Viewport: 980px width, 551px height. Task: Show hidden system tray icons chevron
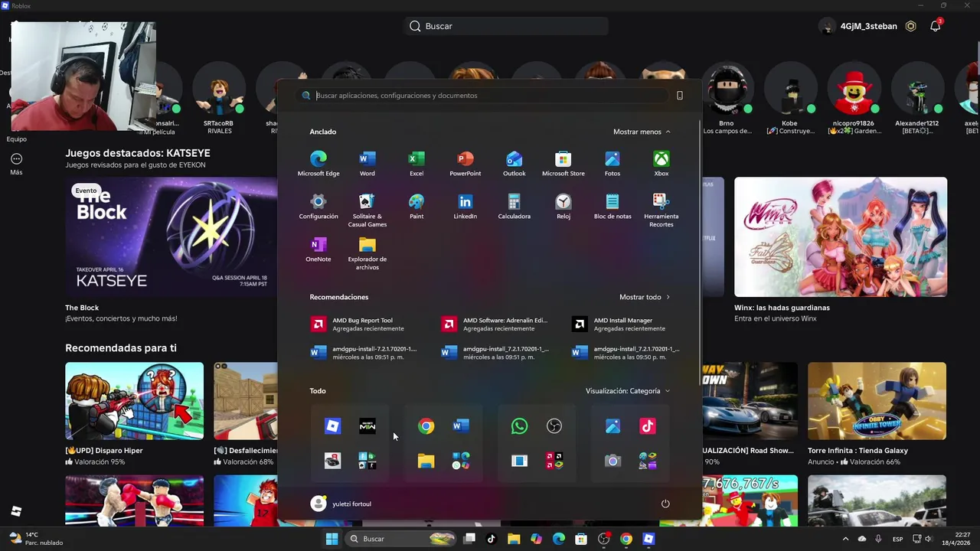[x=845, y=539]
